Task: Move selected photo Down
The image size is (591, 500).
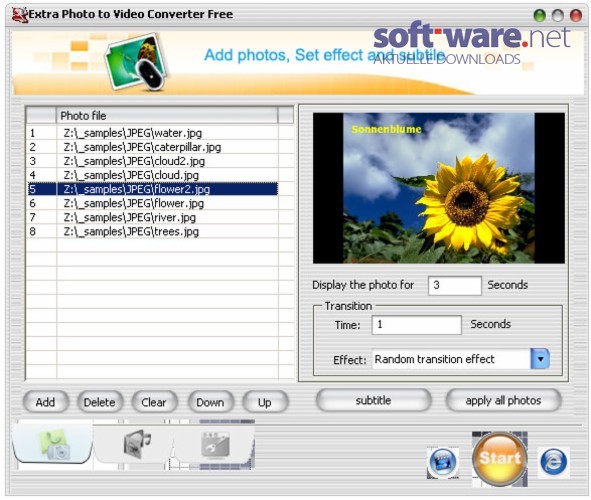Action: coord(210,402)
